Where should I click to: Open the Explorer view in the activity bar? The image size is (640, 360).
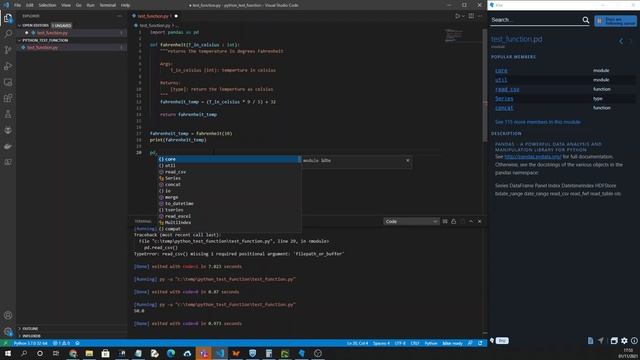[8, 18]
